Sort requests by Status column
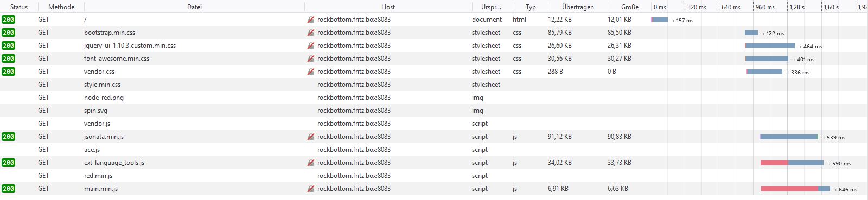Screen dimensions: 868x200 [19, 7]
